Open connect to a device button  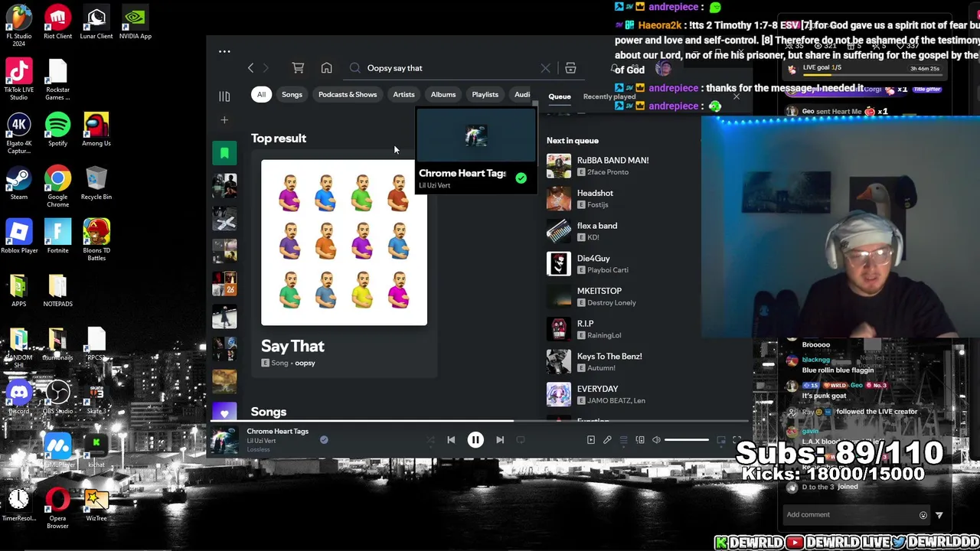click(x=640, y=440)
